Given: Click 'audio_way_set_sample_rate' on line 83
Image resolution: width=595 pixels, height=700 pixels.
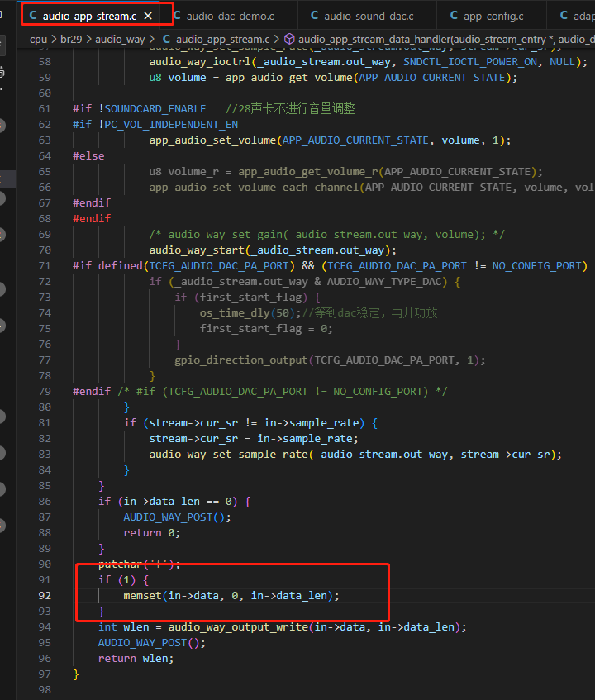Looking at the screenshot, I should (229, 455).
